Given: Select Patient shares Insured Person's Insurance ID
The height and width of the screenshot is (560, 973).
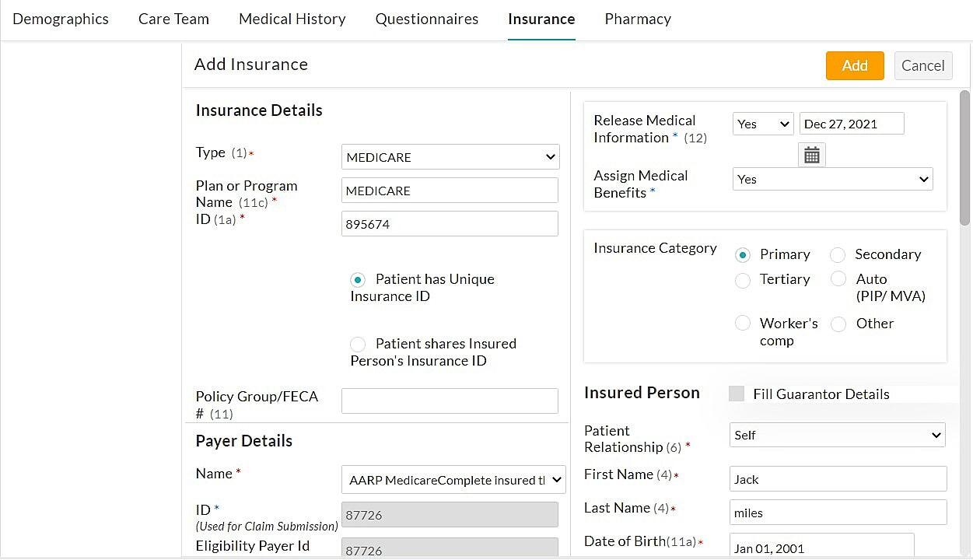Looking at the screenshot, I should point(358,344).
